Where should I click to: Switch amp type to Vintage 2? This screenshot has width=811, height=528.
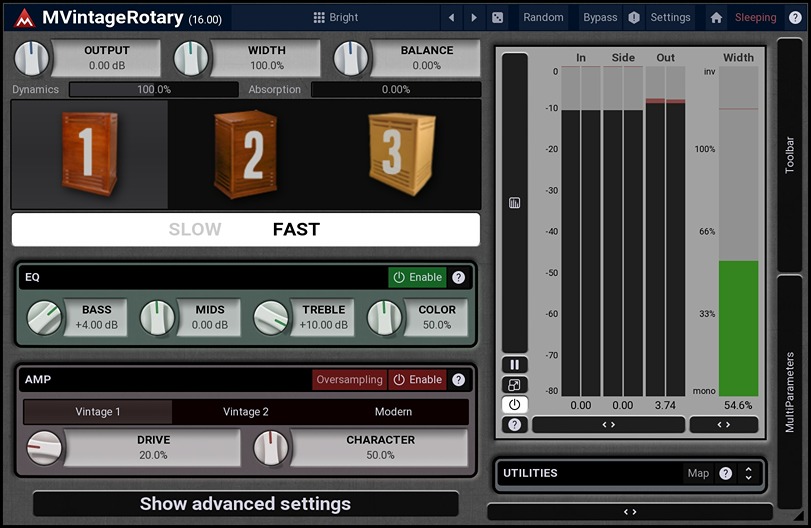(246, 412)
